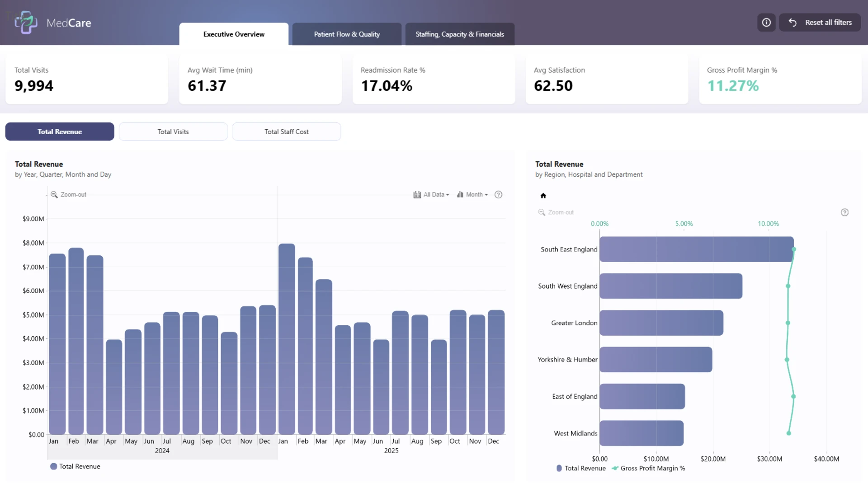Image resolution: width=868 pixels, height=488 pixels.
Task: Open the info icon in header
Action: coord(766,23)
